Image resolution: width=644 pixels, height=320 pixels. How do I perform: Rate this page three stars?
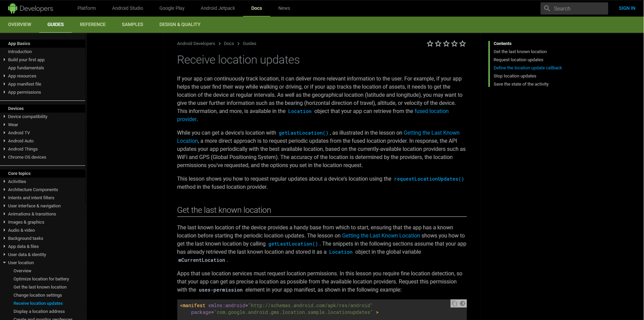pos(446,44)
